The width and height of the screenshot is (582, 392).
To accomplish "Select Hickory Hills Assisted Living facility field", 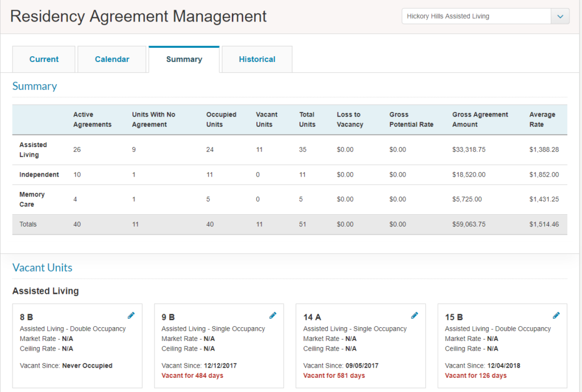I will [x=477, y=16].
